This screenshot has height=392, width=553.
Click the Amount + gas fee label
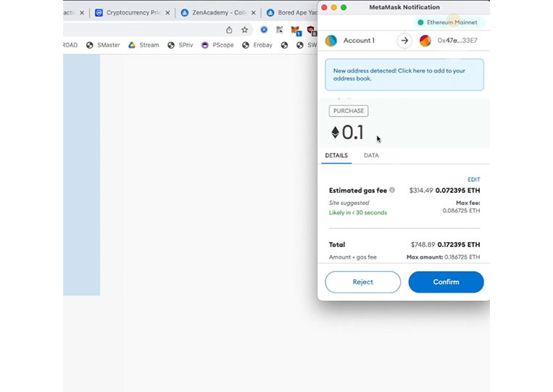(x=353, y=257)
